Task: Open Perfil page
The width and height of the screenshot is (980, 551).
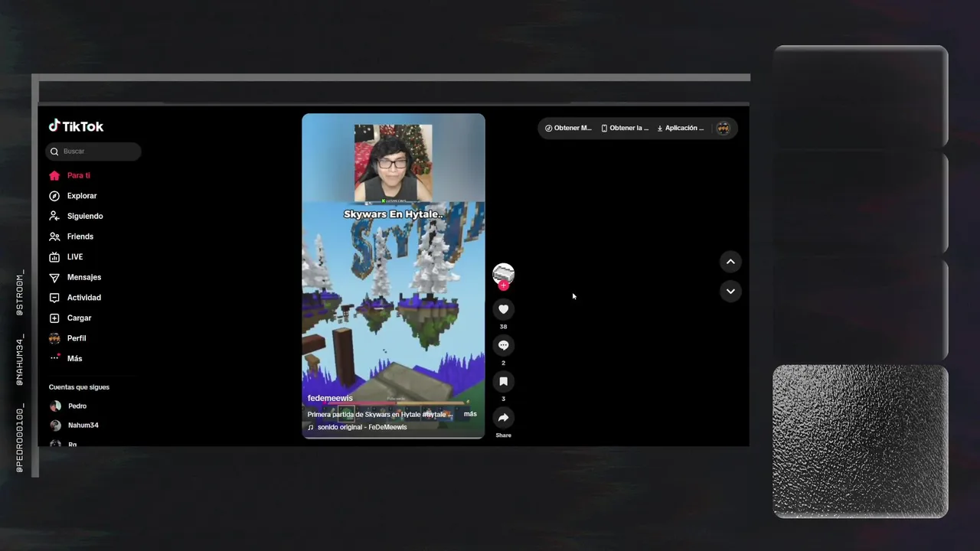Action: [76, 338]
